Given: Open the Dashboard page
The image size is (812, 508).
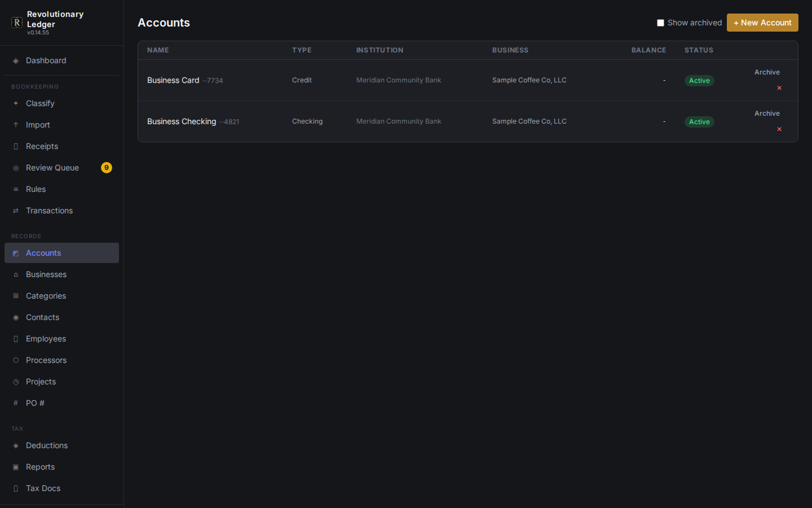Looking at the screenshot, I should tap(61, 61).
